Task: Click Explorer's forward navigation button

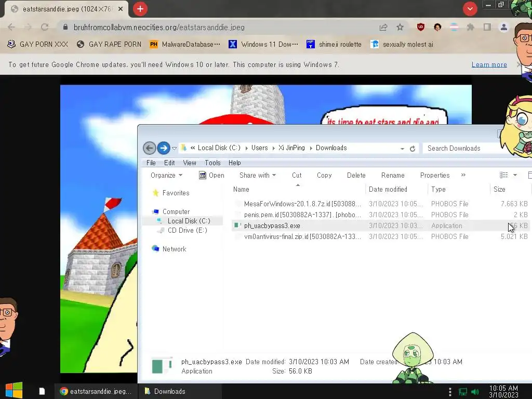Action: tap(164, 148)
